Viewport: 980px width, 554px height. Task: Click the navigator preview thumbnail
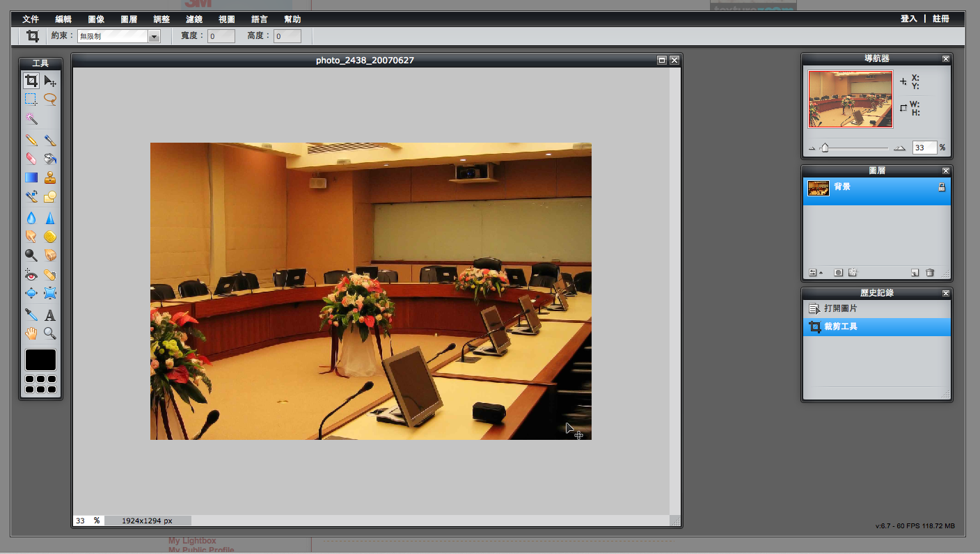coord(851,99)
